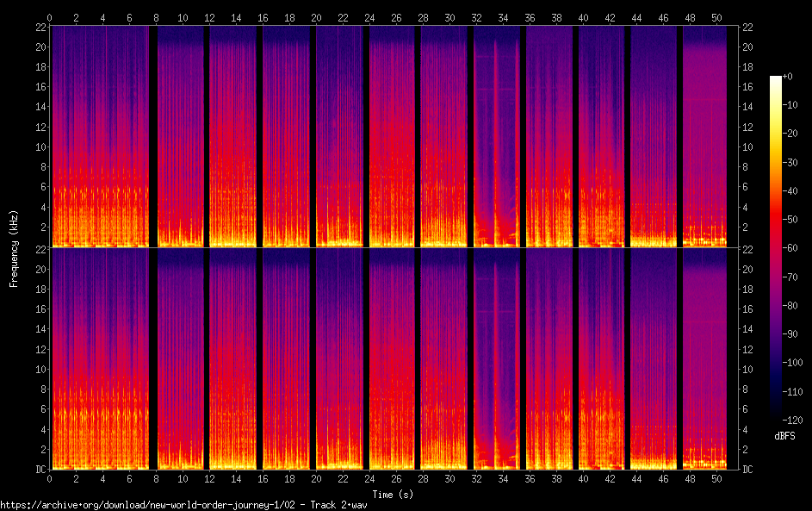The width and height of the screenshot is (812, 511).
Task: Click the "Frequency (kHz)" vertical axis label
Action: tap(14, 247)
